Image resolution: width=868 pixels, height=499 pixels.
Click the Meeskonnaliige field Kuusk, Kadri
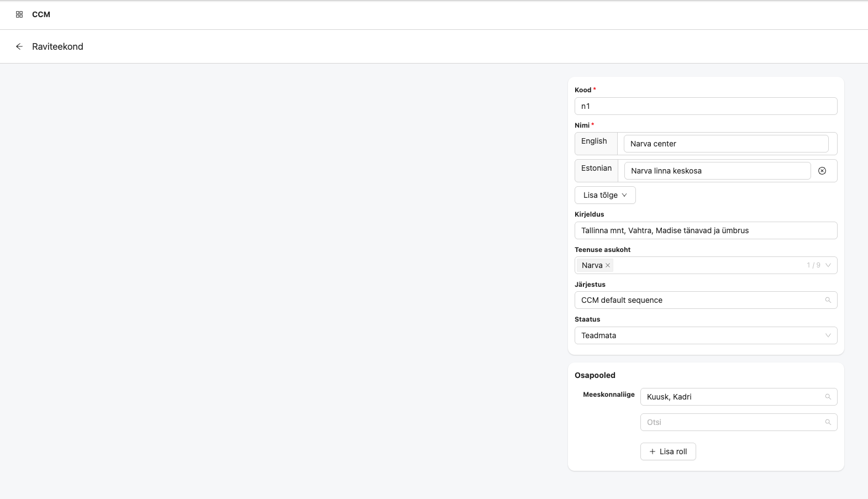739,397
